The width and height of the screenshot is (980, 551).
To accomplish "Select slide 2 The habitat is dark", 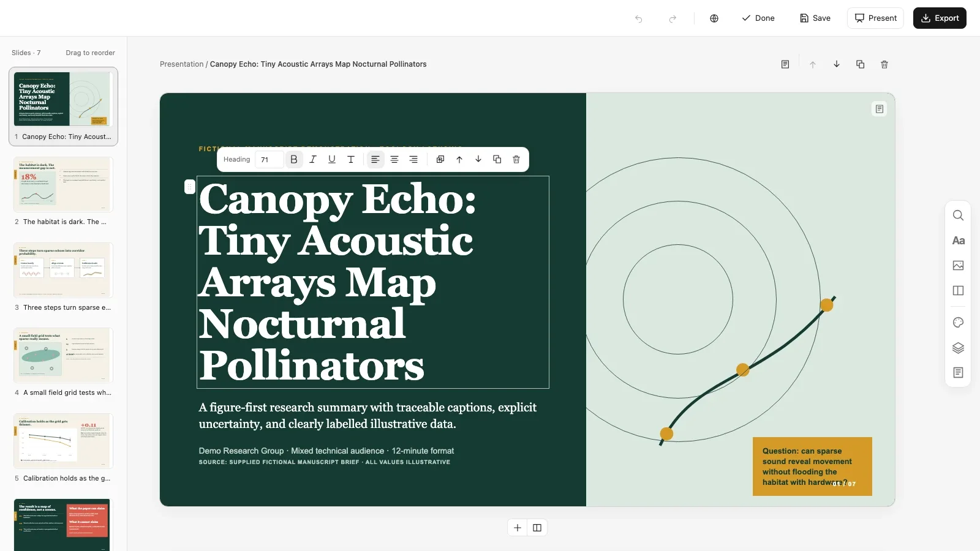I will pos(64,192).
